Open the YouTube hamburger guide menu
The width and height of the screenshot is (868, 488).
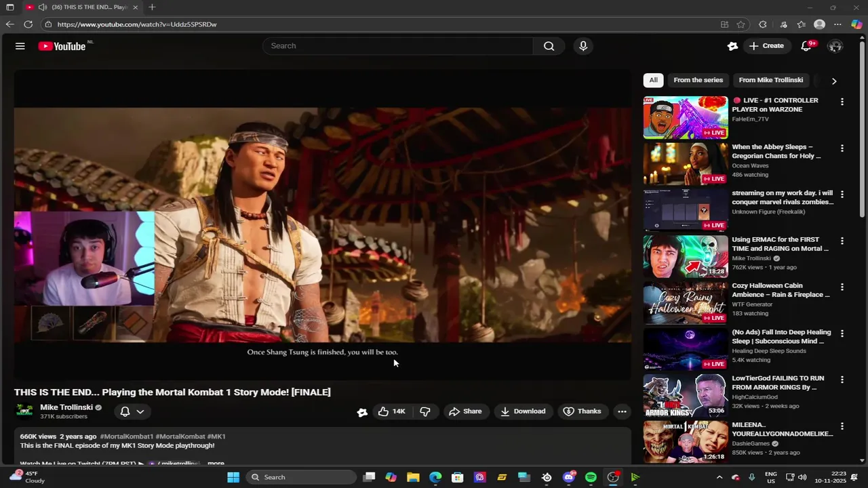click(20, 46)
